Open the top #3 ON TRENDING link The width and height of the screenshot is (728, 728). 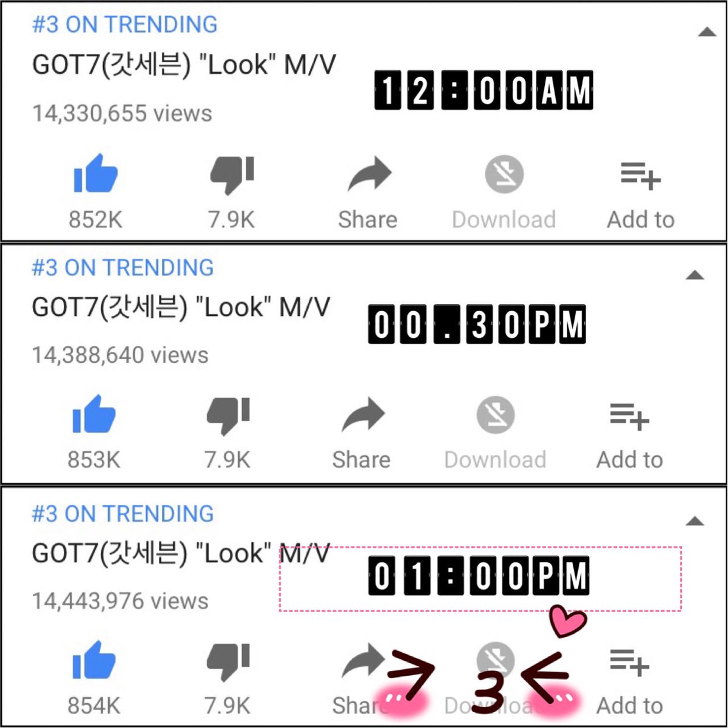[x=124, y=24]
